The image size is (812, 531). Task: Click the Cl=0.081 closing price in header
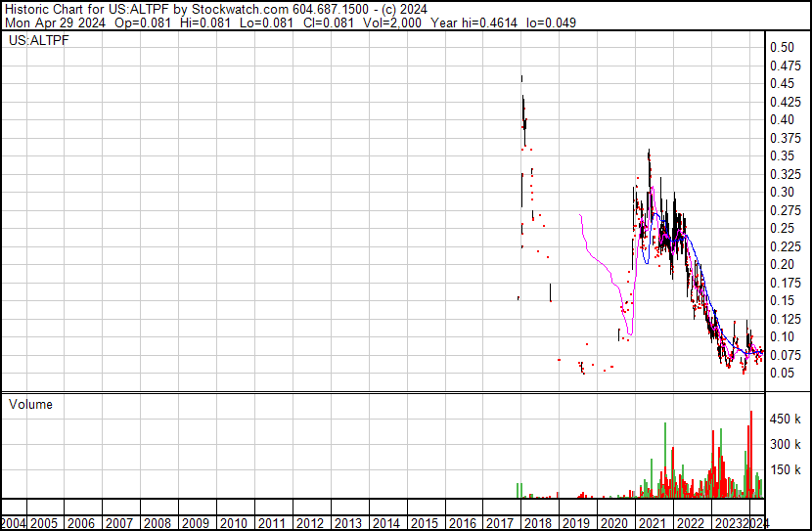[x=329, y=22]
